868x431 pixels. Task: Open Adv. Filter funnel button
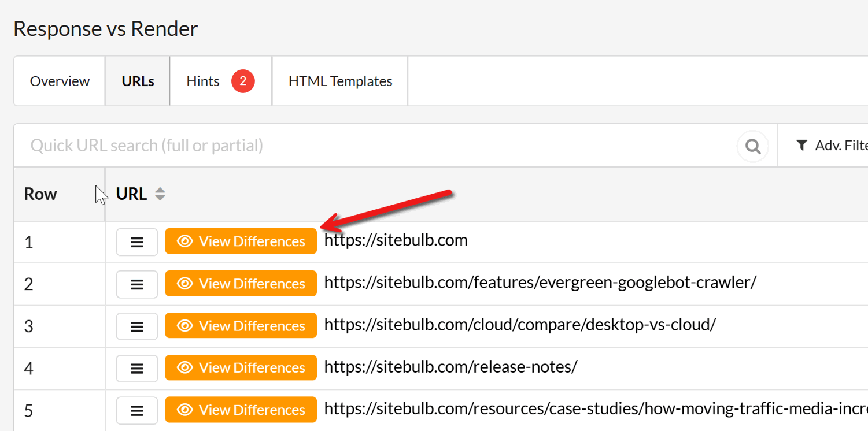(832, 146)
